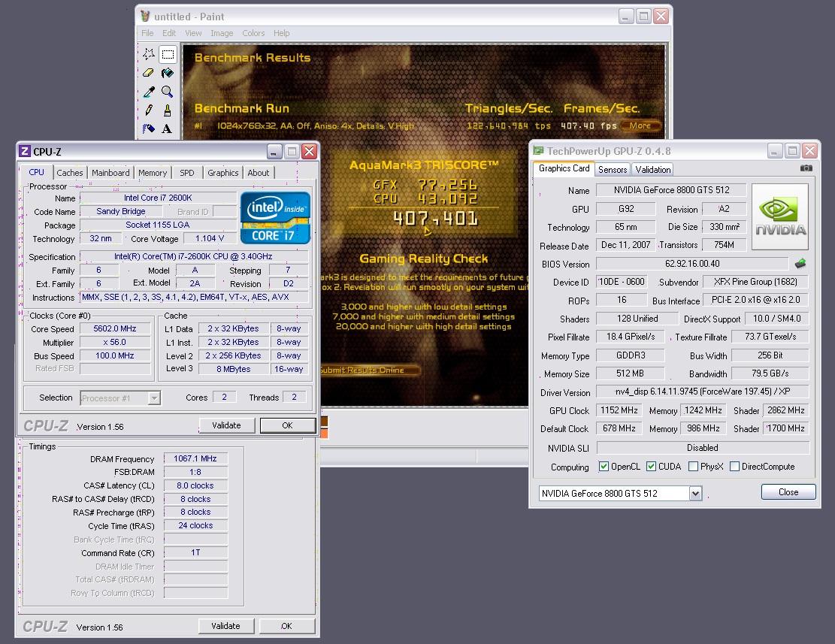835x644 pixels.
Task: Click OK in the CPU-Z Timings window
Action: click(286, 626)
